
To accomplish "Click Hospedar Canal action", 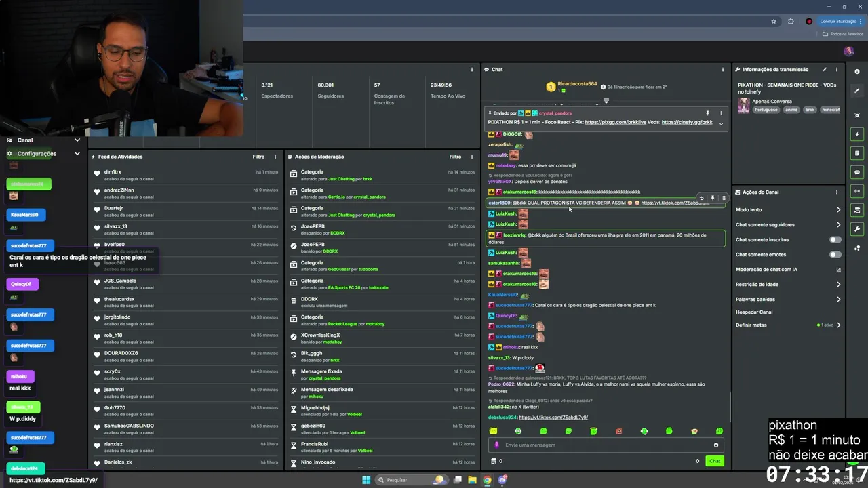I will (754, 312).
